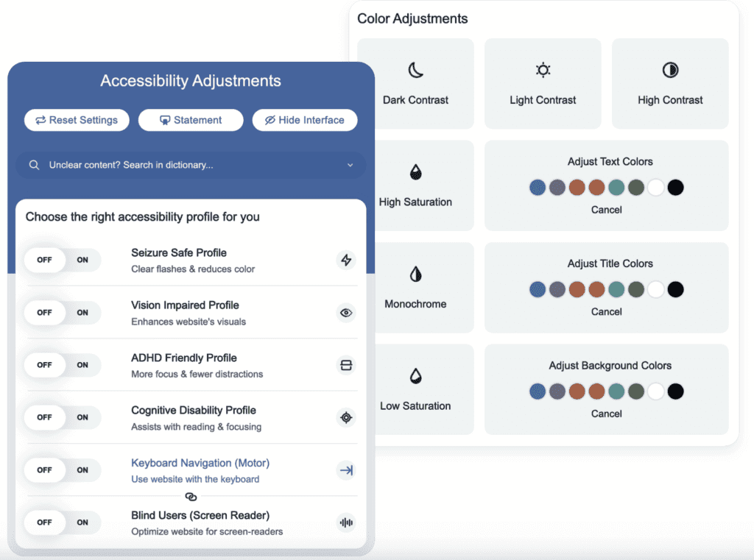Screen dimensions: 754x560
Task: Click Reset Settings
Action: pos(77,120)
